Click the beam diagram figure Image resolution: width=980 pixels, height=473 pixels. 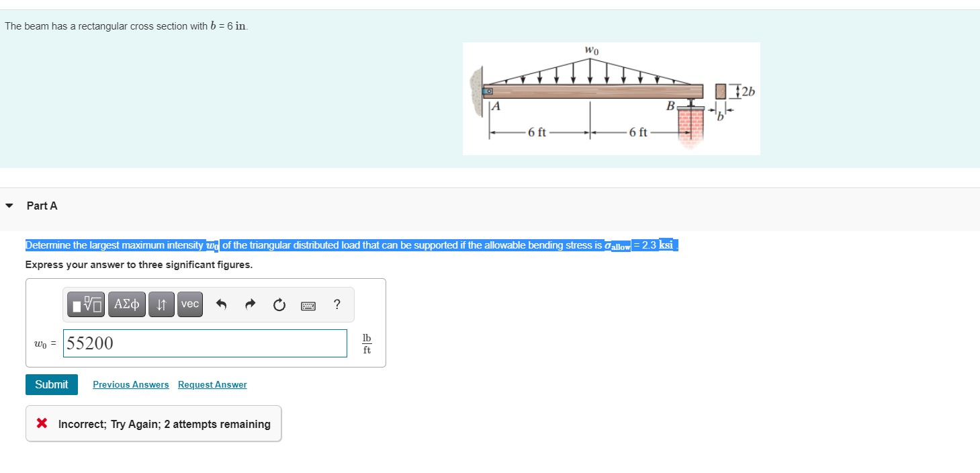tap(611, 98)
